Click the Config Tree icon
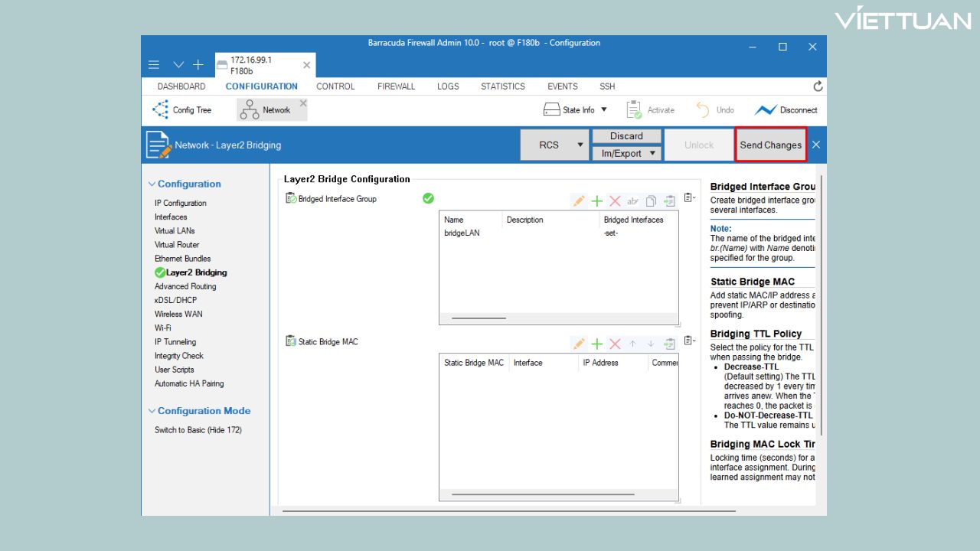The image size is (980, 551). 160,110
